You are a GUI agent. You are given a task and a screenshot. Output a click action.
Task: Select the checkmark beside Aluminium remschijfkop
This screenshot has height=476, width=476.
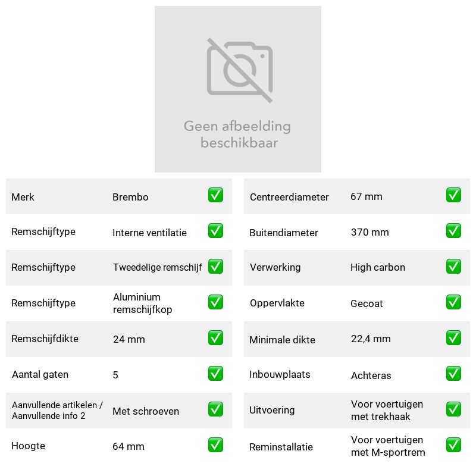(215, 302)
